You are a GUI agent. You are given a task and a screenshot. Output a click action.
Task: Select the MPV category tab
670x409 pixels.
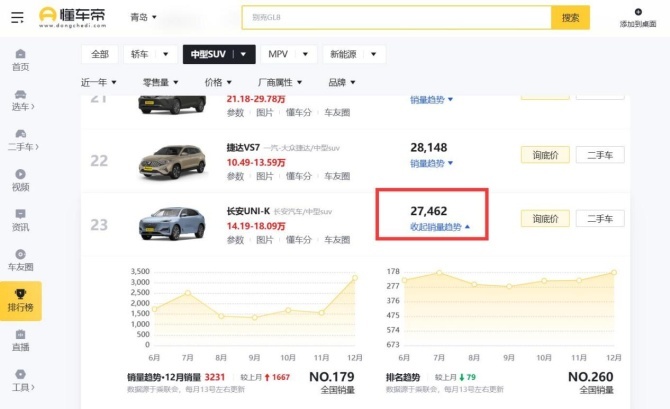278,54
